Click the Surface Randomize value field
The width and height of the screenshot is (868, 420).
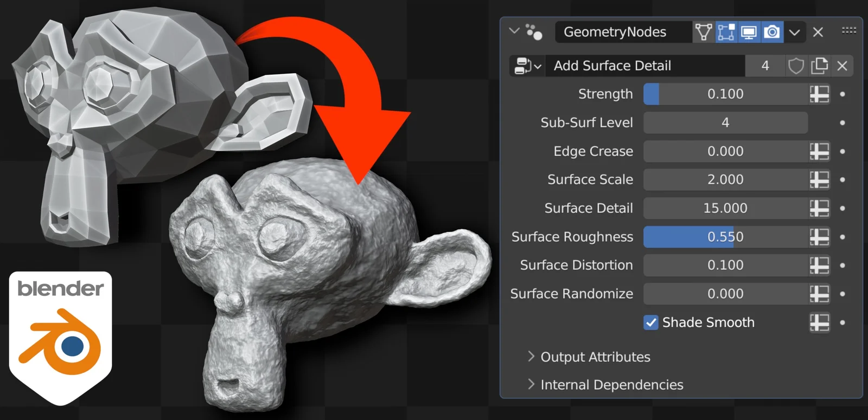tap(725, 294)
